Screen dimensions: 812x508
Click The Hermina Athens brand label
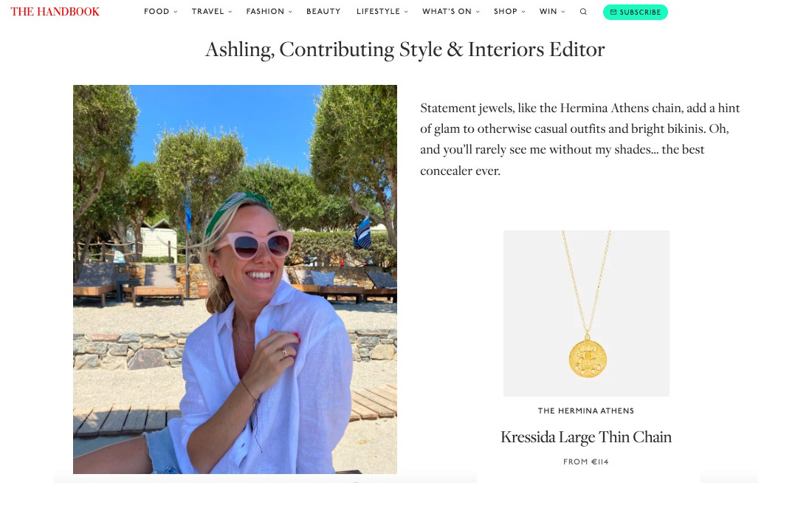(x=586, y=411)
